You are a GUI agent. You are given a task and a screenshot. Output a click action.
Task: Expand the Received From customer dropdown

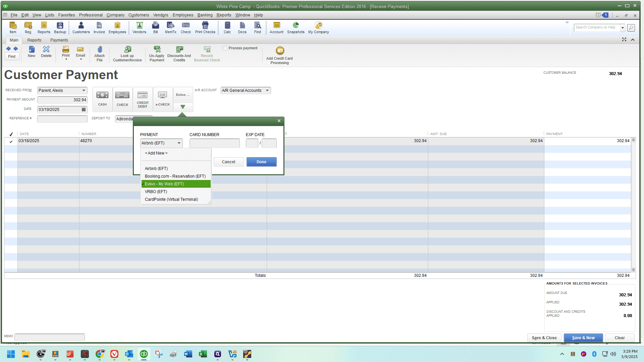click(84, 90)
